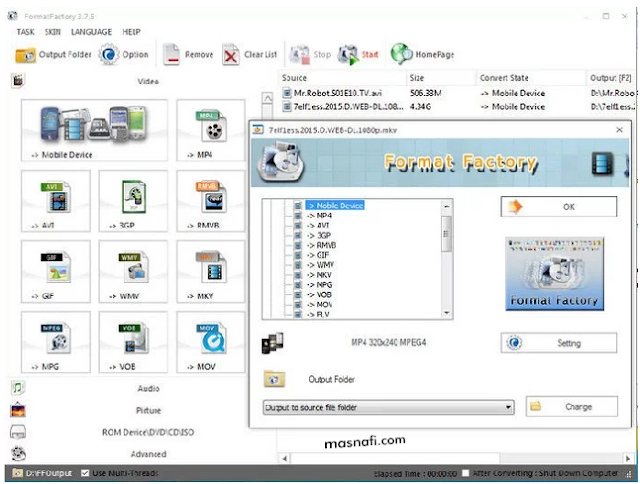Viewport: 640px width, 484px height.
Task: Click the format list scroll-up arrow
Action: click(447, 206)
